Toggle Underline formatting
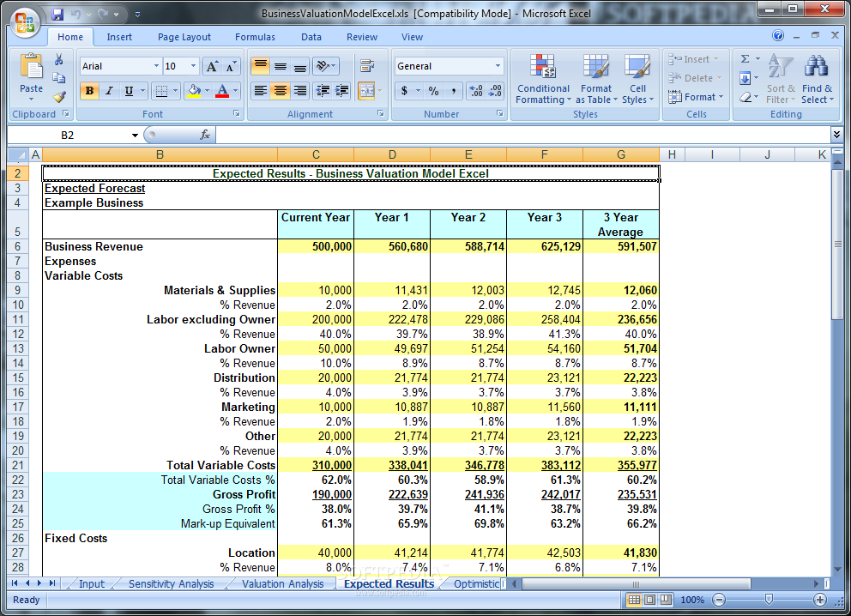Viewport: 851px width, 616px height. tap(129, 91)
